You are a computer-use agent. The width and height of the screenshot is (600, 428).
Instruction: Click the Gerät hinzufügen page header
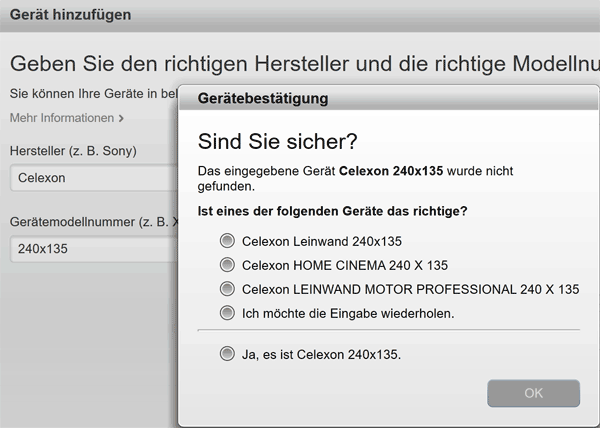pos(70,15)
